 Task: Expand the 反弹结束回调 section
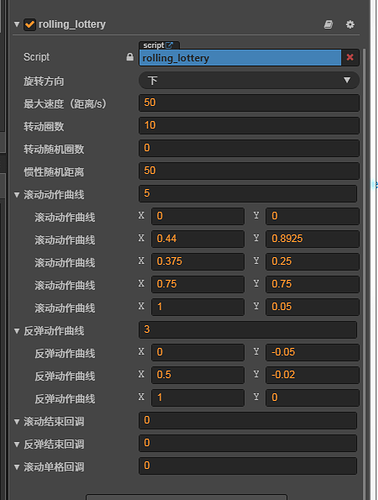coord(17,444)
